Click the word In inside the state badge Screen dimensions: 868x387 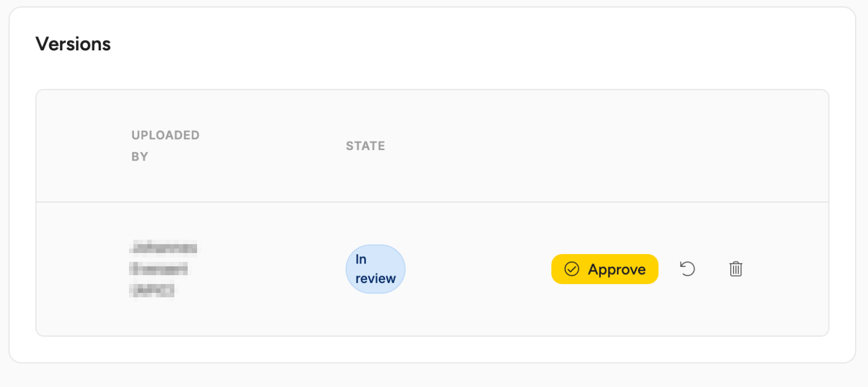pos(361,259)
